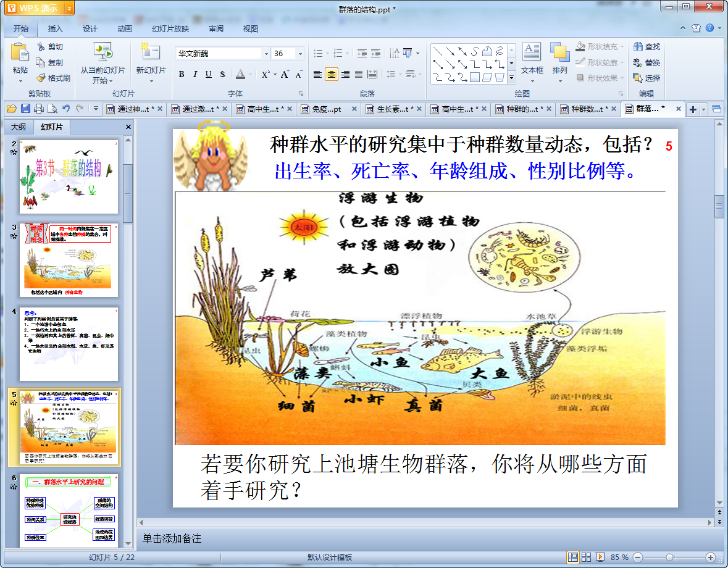Decrease indent level icon

(x=362, y=53)
